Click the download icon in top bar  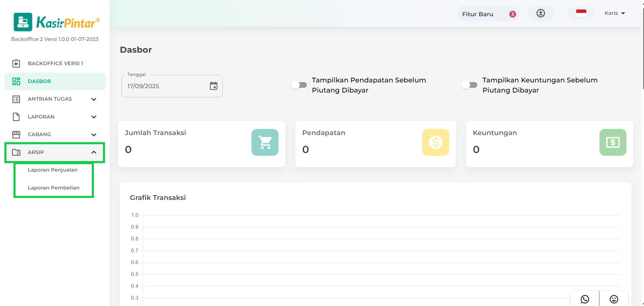pyautogui.click(x=540, y=14)
